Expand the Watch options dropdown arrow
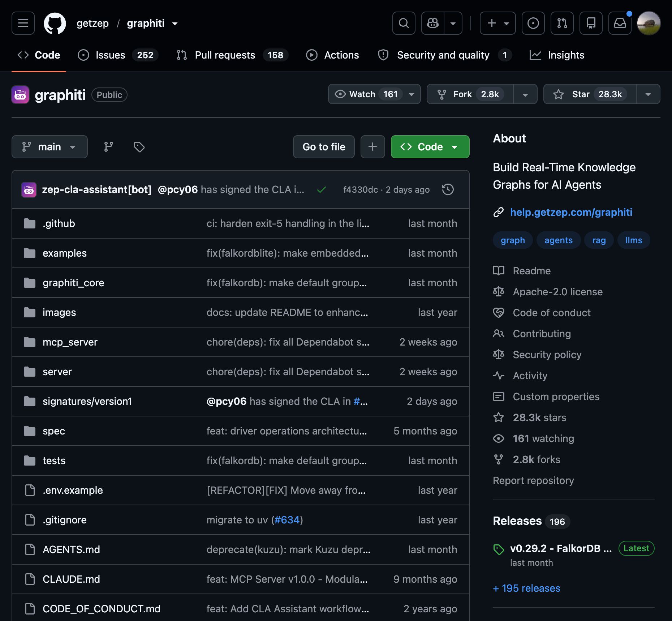The image size is (672, 621). 412,94
